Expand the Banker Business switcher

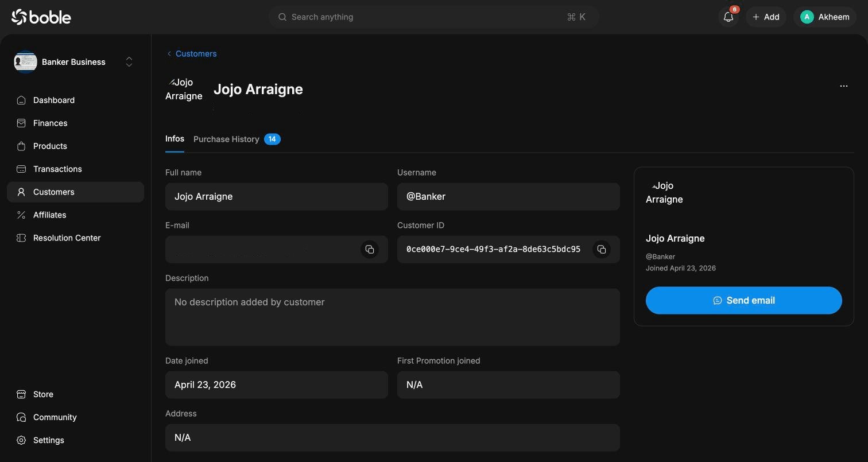(129, 62)
